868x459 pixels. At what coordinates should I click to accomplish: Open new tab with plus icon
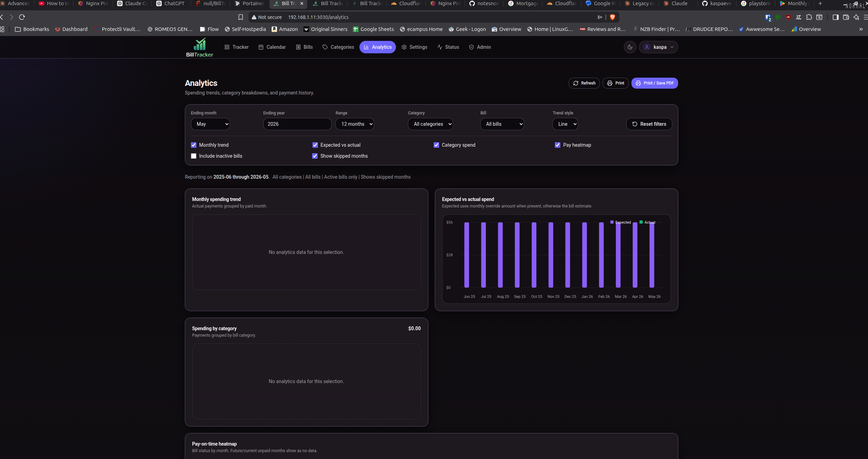click(820, 3)
